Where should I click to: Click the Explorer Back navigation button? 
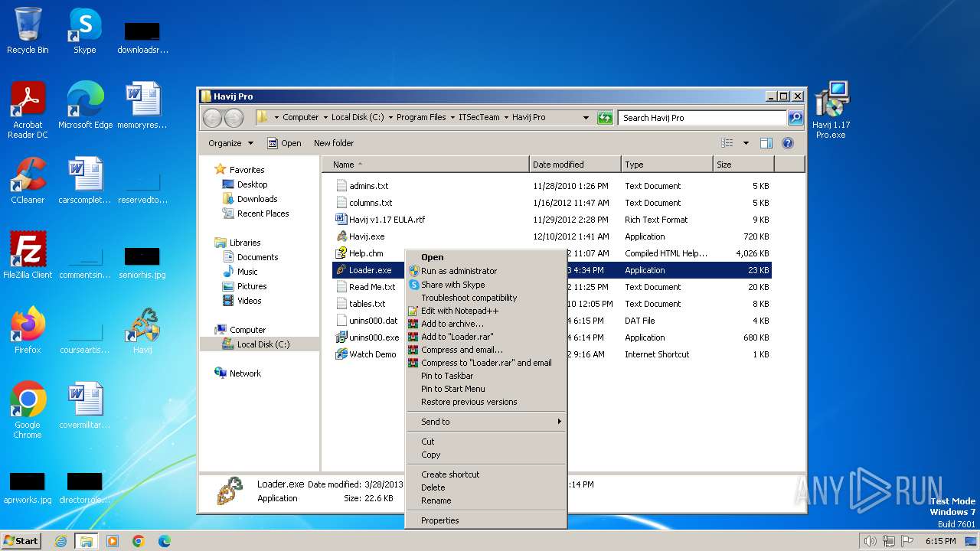[x=212, y=118]
